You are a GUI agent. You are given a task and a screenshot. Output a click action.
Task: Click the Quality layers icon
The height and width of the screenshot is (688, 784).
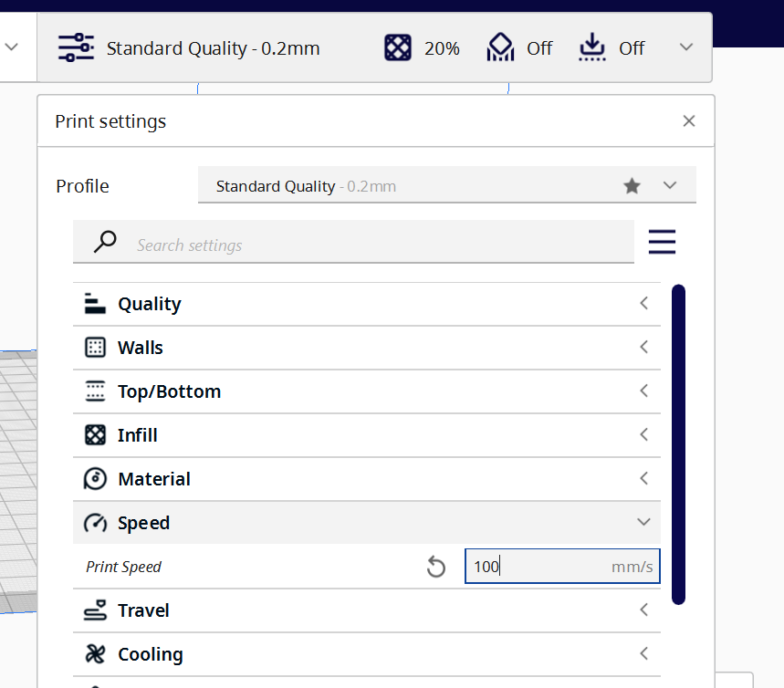pyautogui.click(x=95, y=304)
